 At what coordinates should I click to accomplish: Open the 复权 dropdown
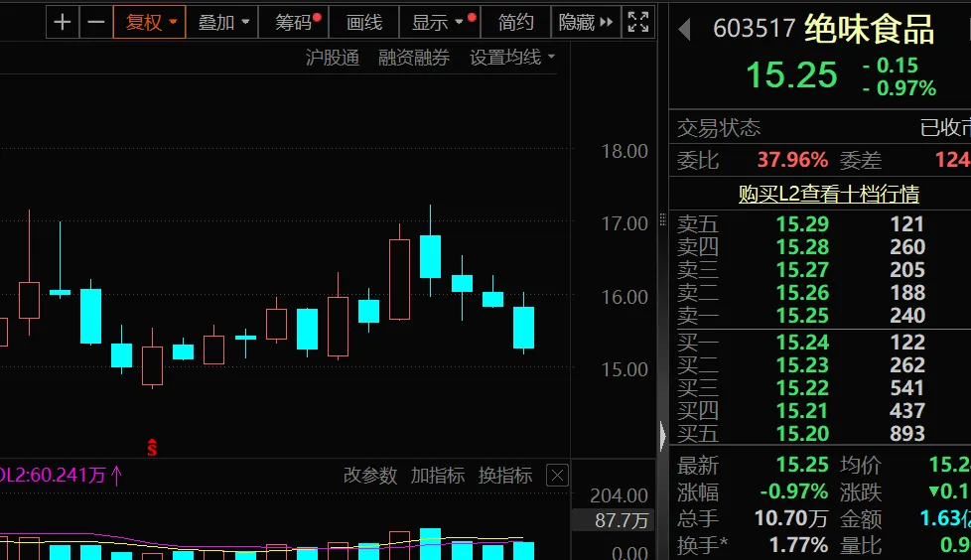click(x=150, y=22)
